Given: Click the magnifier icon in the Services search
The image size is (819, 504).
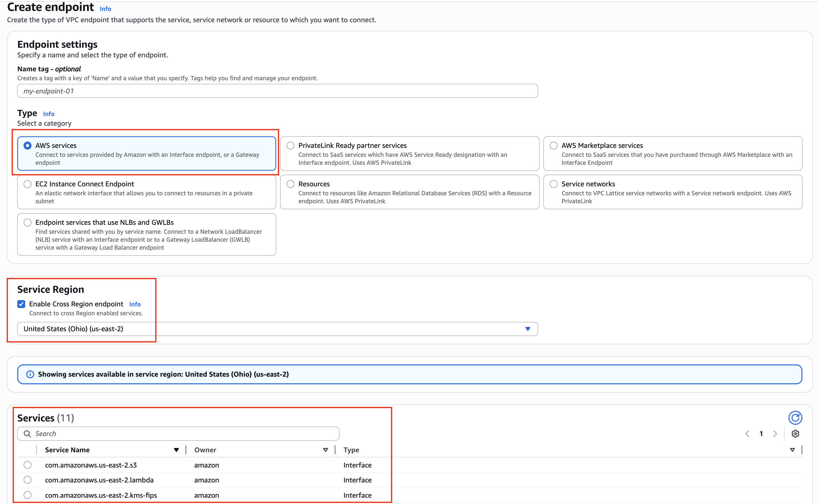Looking at the screenshot, I should pos(27,433).
